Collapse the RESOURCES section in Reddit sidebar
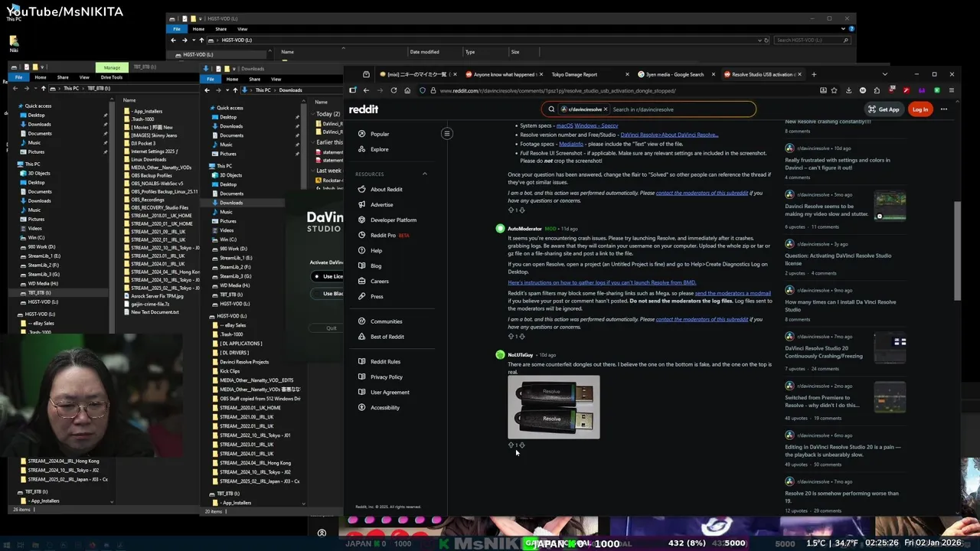The height and width of the screenshot is (551, 980). click(425, 174)
